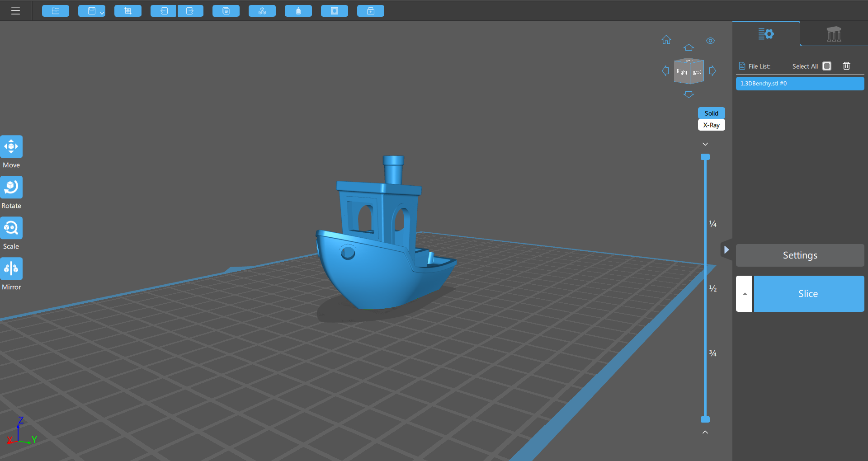Select 1.3DBenchy.stl #0 in file list
The width and height of the screenshot is (868, 461).
pyautogui.click(x=800, y=84)
